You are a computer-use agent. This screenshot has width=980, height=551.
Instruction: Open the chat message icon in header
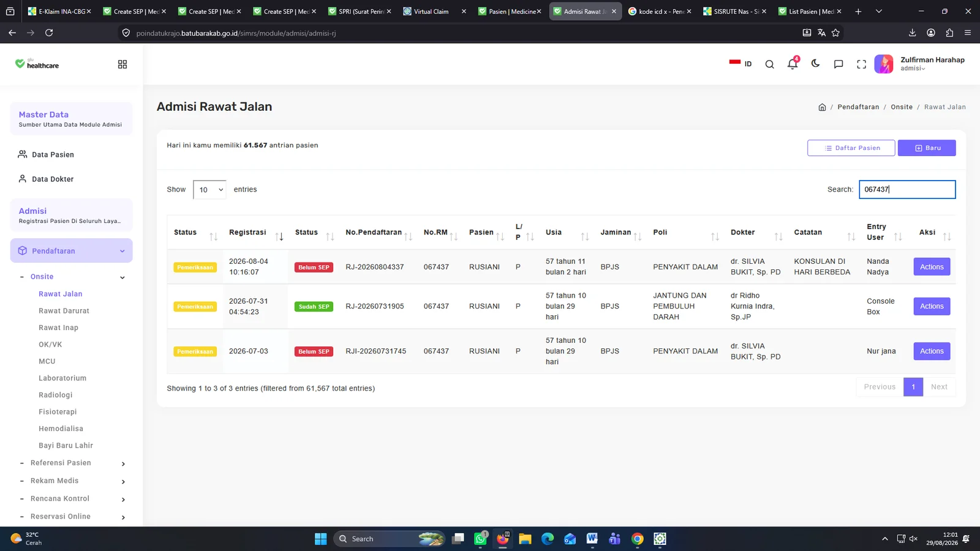(x=839, y=64)
